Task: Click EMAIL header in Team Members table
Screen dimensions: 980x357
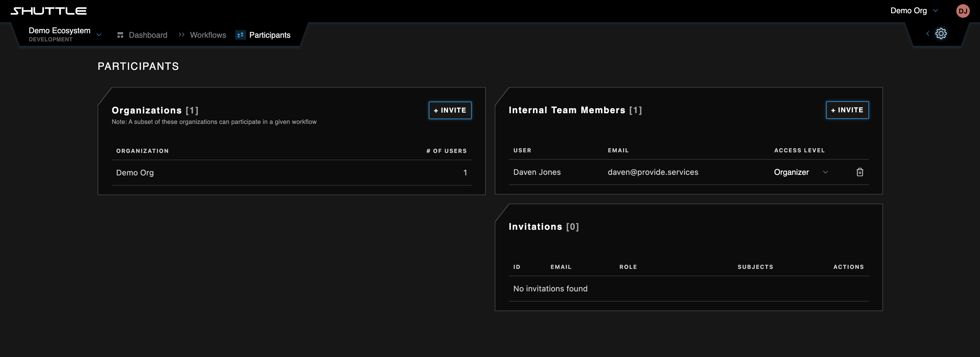Action: [x=618, y=150]
